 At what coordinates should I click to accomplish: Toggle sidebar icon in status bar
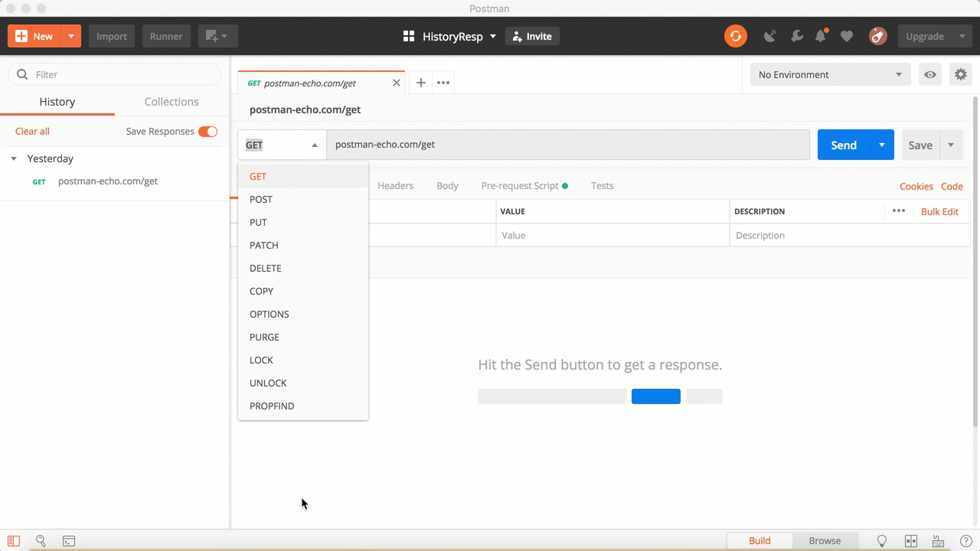14,541
